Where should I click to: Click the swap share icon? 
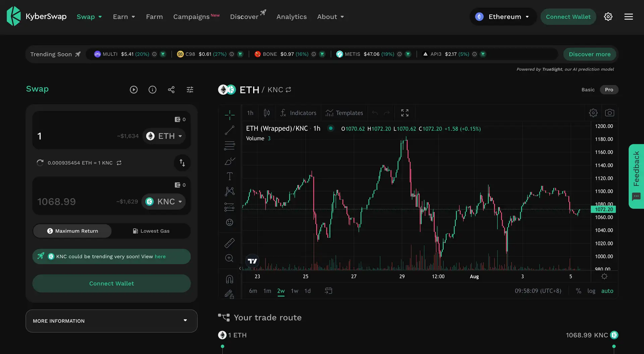(171, 90)
